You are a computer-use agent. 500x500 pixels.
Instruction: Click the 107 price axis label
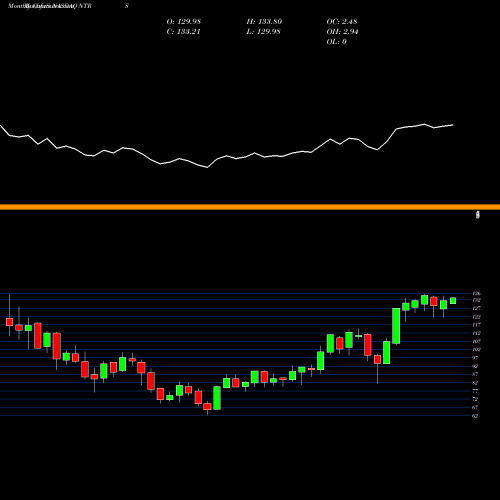coord(477,341)
